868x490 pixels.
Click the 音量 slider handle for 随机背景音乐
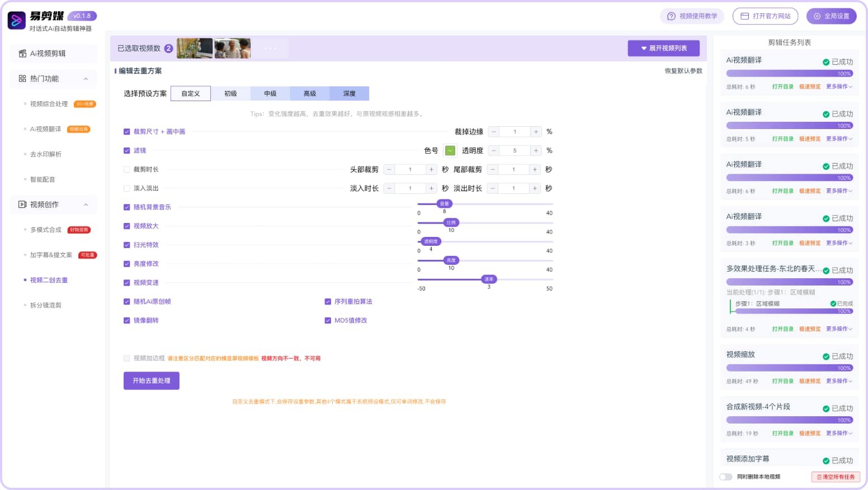click(445, 204)
